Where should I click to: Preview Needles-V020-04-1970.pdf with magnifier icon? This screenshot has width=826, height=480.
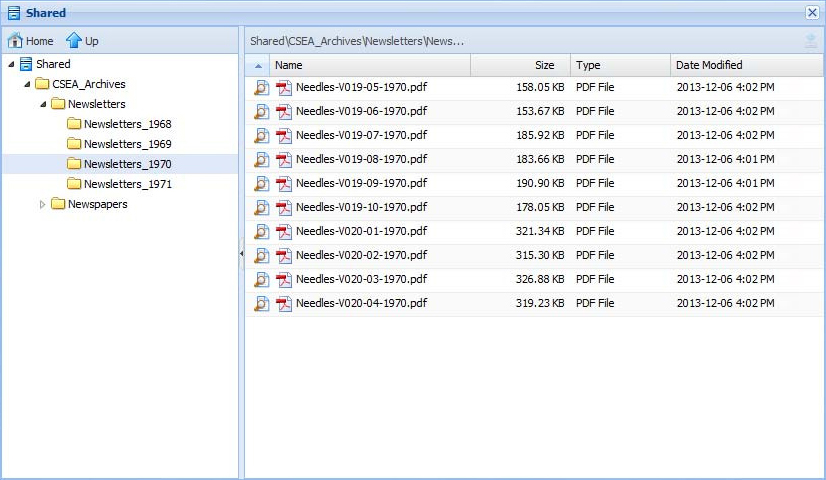pyautogui.click(x=261, y=303)
